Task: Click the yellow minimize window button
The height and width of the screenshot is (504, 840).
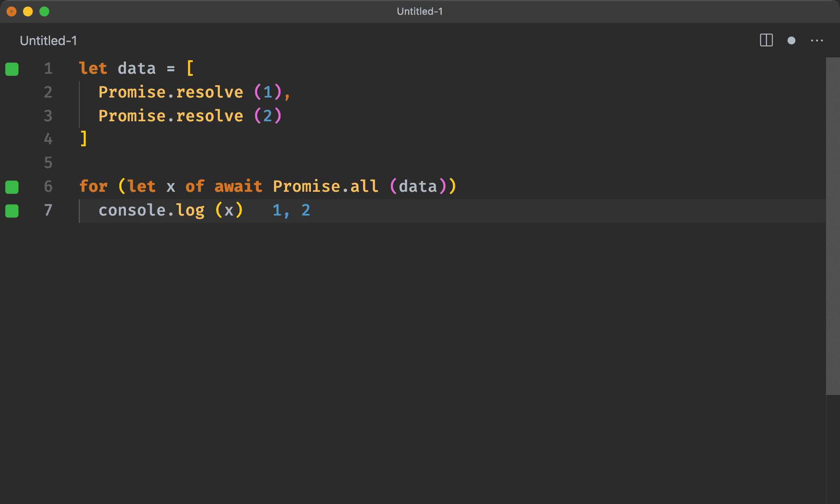Action: click(x=28, y=11)
